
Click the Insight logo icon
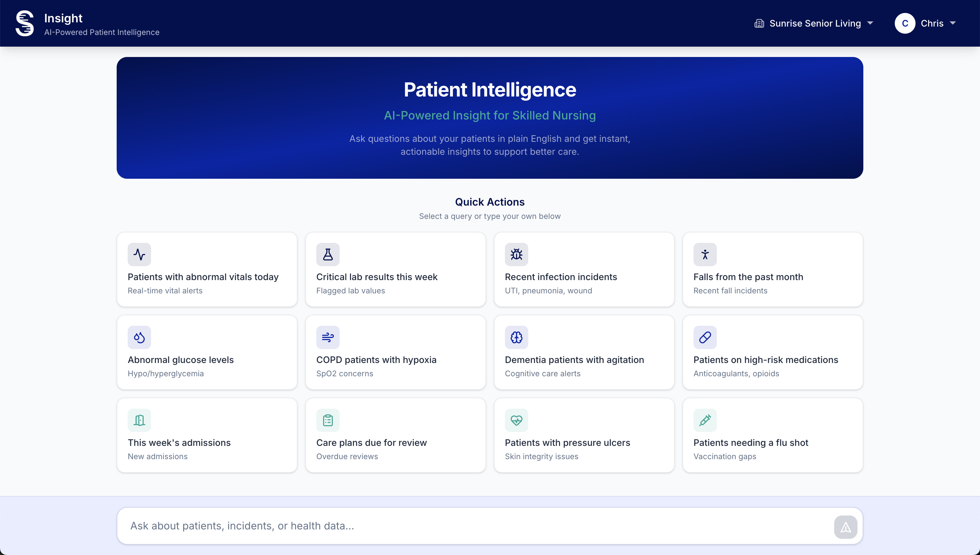24,23
